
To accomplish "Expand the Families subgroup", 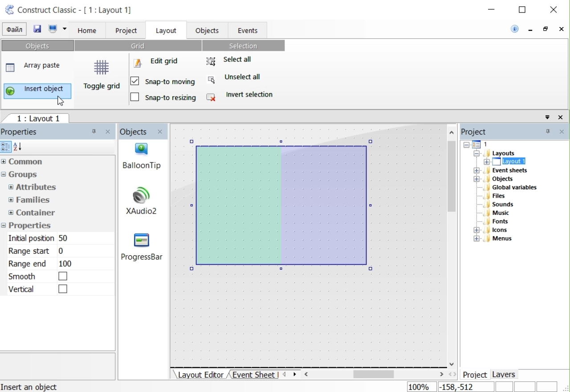I will [11, 200].
